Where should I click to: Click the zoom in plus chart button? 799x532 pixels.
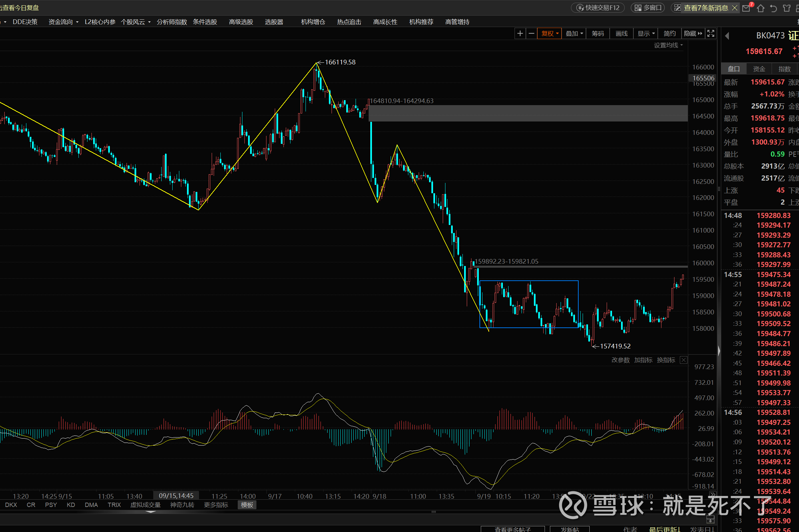520,33
